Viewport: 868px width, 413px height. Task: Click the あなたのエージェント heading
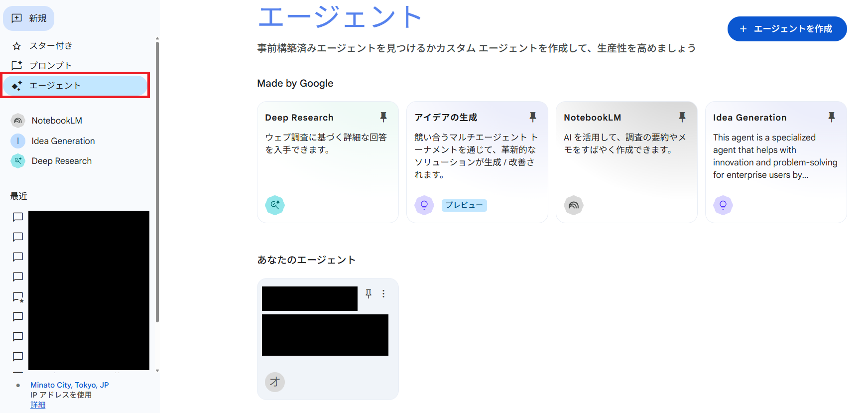pyautogui.click(x=306, y=260)
